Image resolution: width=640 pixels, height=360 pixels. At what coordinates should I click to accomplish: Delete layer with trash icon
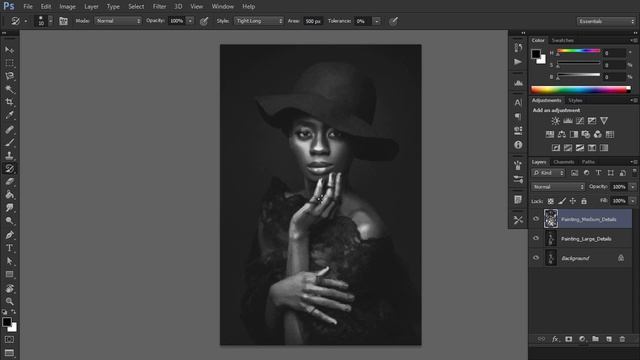[x=622, y=339]
